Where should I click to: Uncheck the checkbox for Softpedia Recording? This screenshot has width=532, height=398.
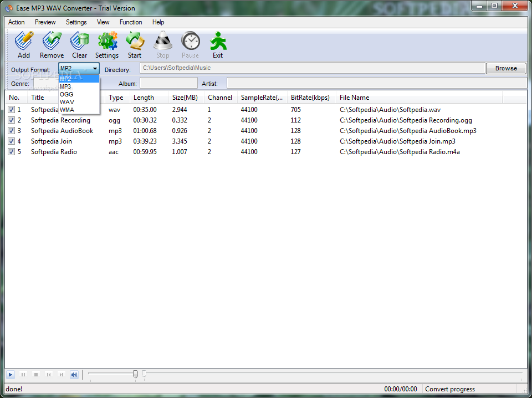[x=12, y=120]
